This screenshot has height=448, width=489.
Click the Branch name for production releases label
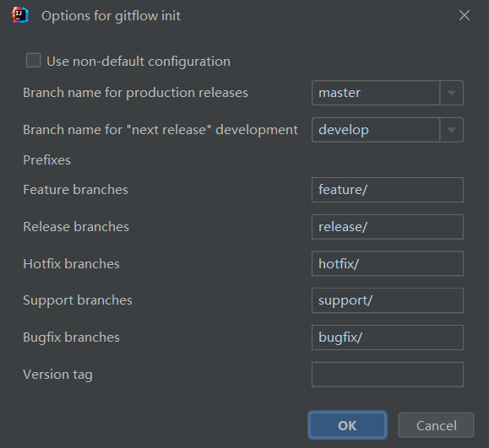135,93
